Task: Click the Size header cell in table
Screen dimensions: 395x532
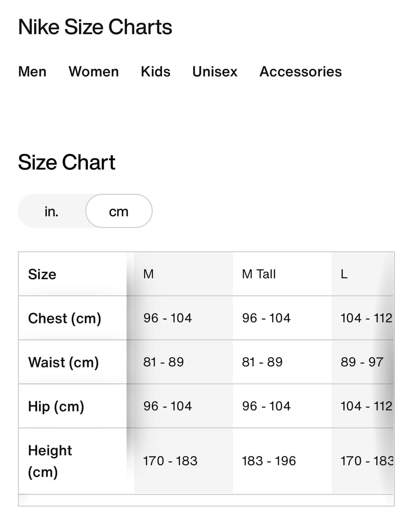Action: [x=42, y=274]
